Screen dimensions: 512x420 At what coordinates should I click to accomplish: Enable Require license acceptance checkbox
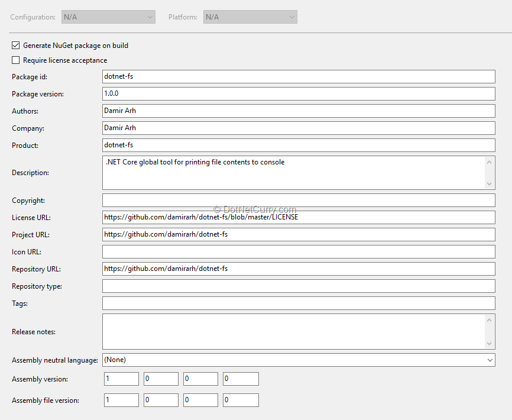(16, 60)
